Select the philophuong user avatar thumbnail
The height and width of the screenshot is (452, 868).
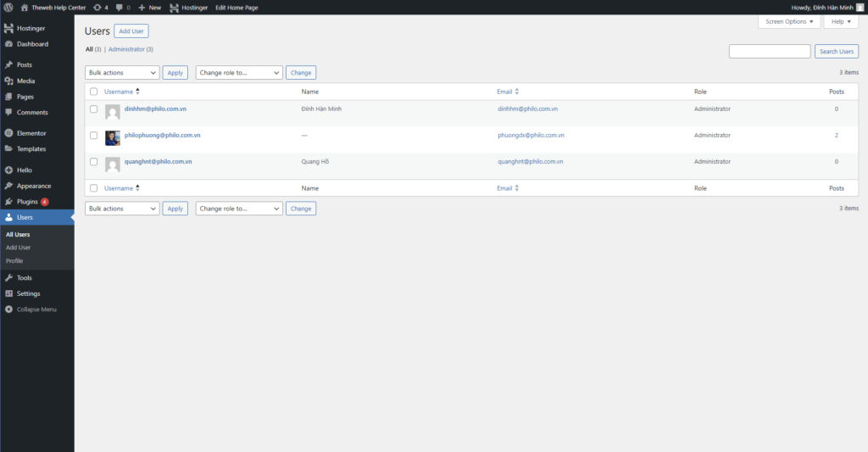pos(112,137)
